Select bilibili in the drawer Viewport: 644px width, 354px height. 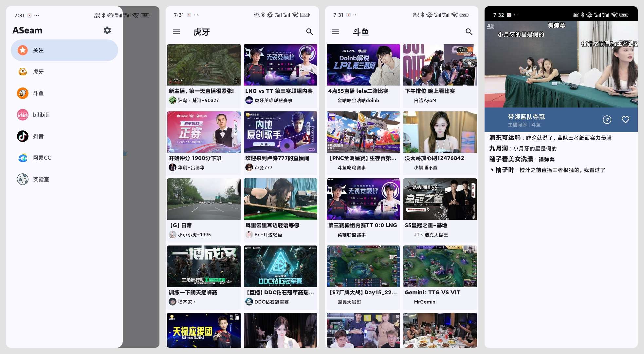[41, 115]
